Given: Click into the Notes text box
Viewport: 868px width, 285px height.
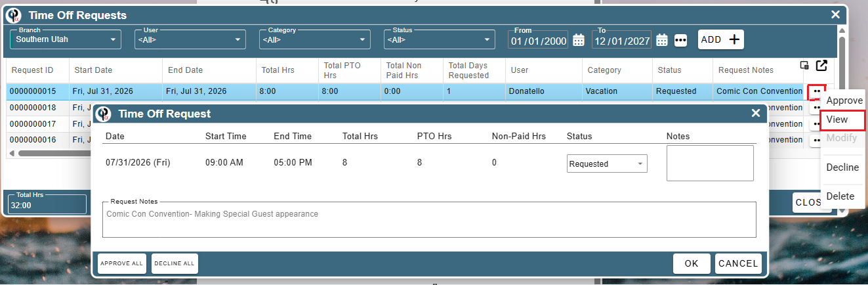Looking at the screenshot, I should click(710, 163).
